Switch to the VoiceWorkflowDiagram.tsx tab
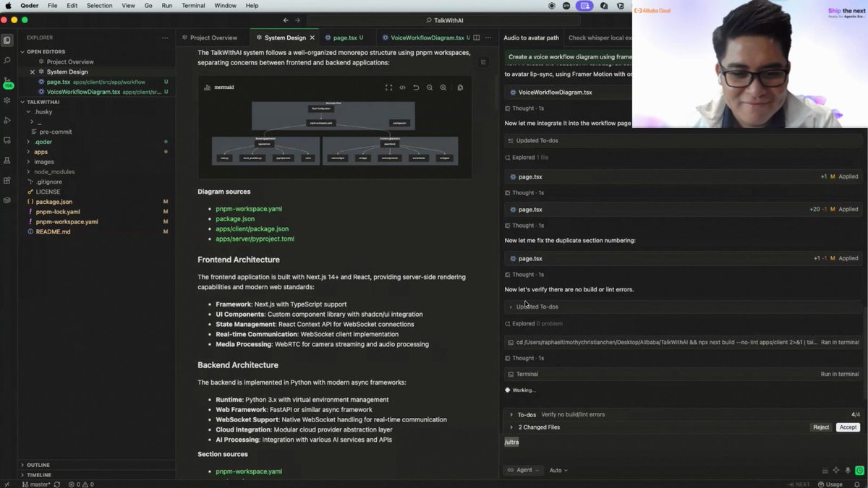Screen dimensions: 868x488 coord(427,38)
